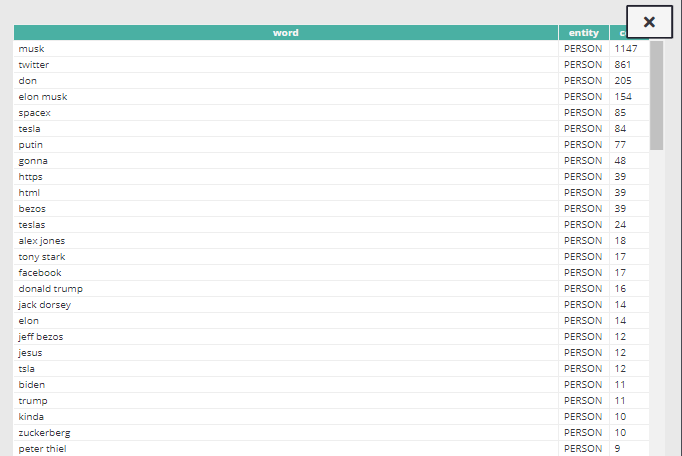Click the 'jeff bezos' word cell
This screenshot has height=456, width=682.
[41, 337]
